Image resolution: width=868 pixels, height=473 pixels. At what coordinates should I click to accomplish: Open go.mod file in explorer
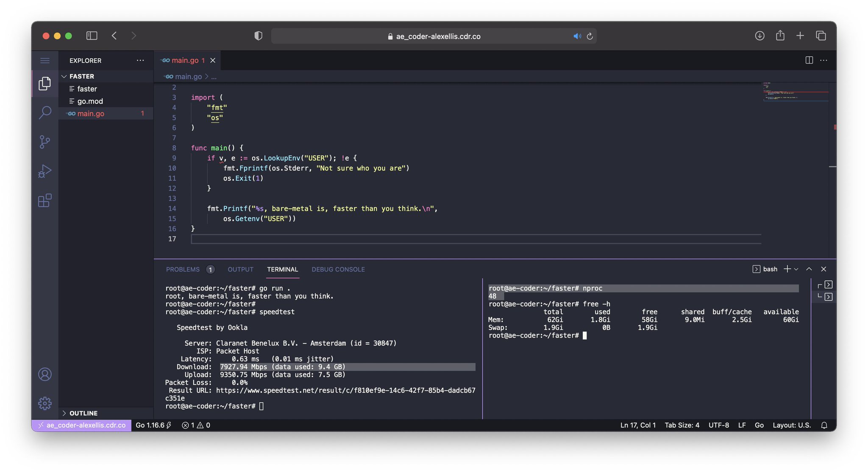tap(90, 101)
